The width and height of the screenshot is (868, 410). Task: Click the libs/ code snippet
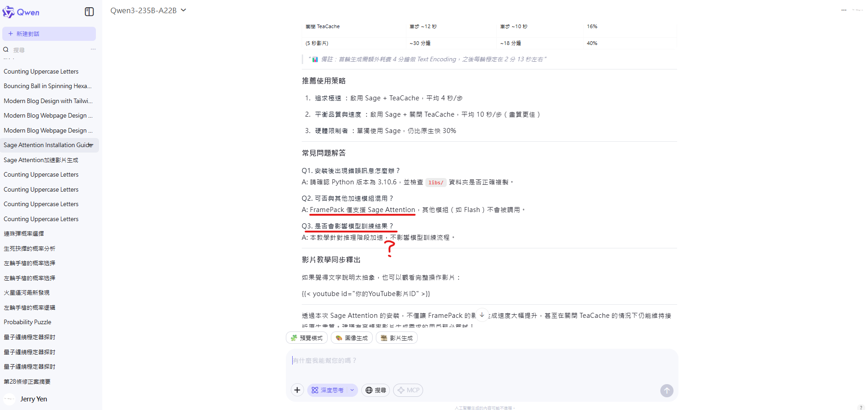(436, 183)
